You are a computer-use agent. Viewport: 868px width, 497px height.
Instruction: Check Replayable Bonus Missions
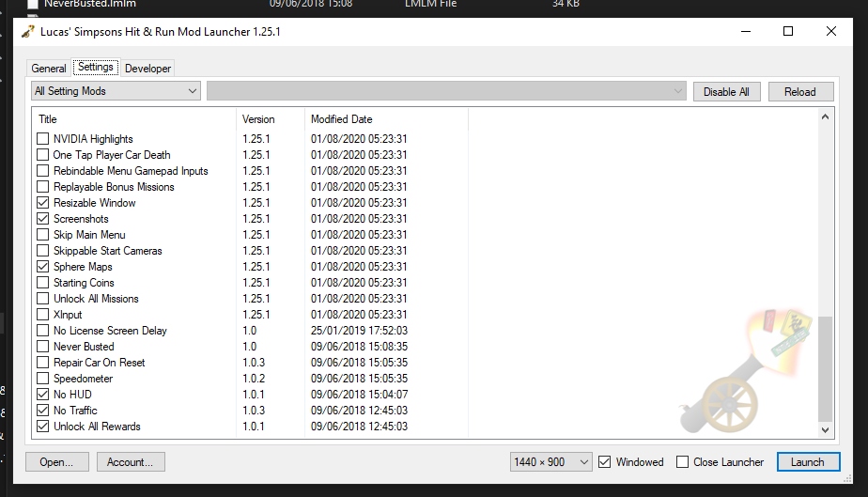[42, 187]
